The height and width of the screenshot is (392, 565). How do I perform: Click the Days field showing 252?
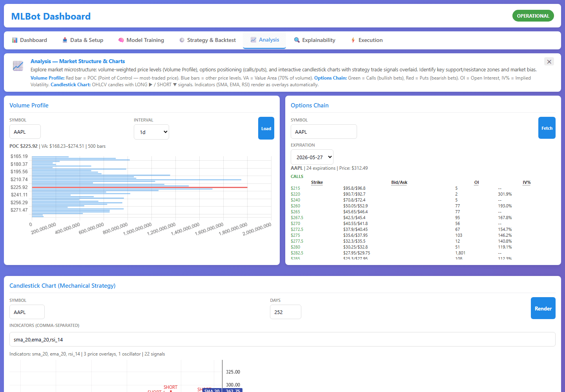click(286, 312)
